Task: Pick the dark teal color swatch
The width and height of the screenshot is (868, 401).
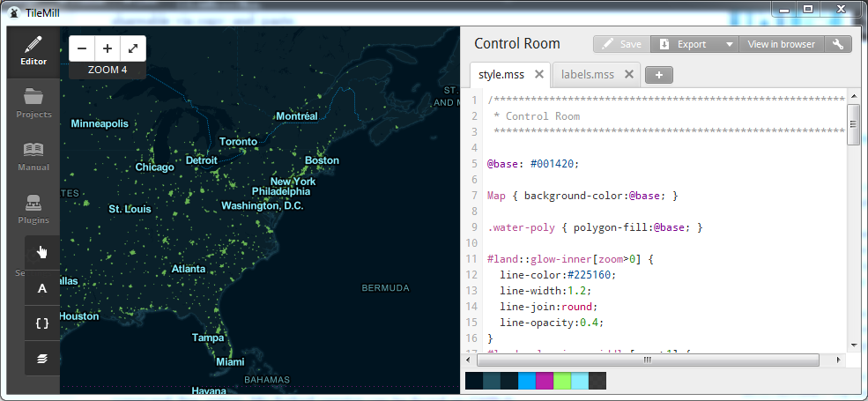Action: [492, 381]
